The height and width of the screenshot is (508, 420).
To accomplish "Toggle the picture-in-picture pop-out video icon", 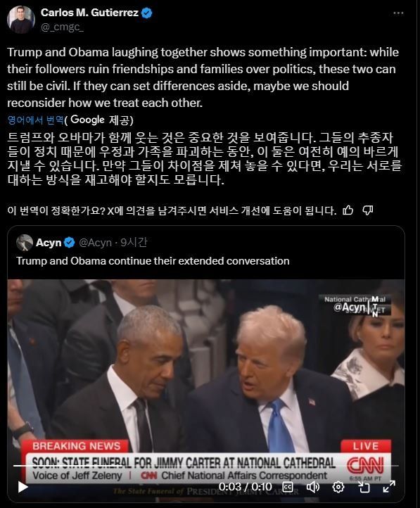I will point(363,487).
